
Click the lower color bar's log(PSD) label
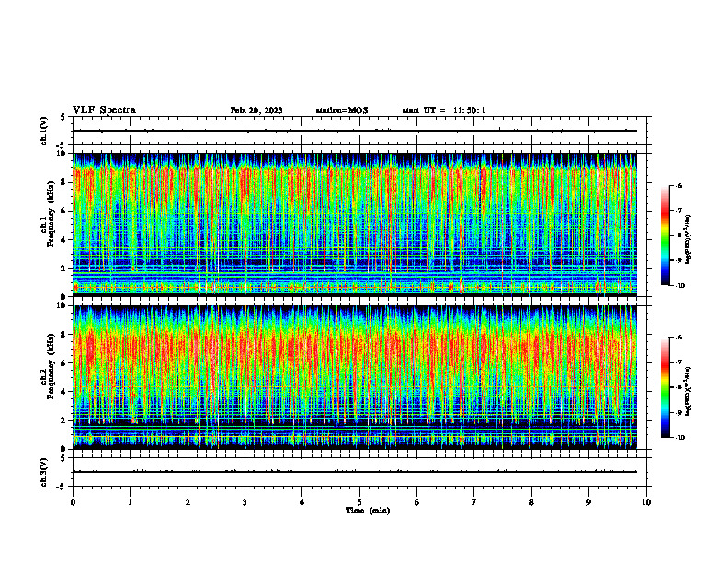point(688,391)
